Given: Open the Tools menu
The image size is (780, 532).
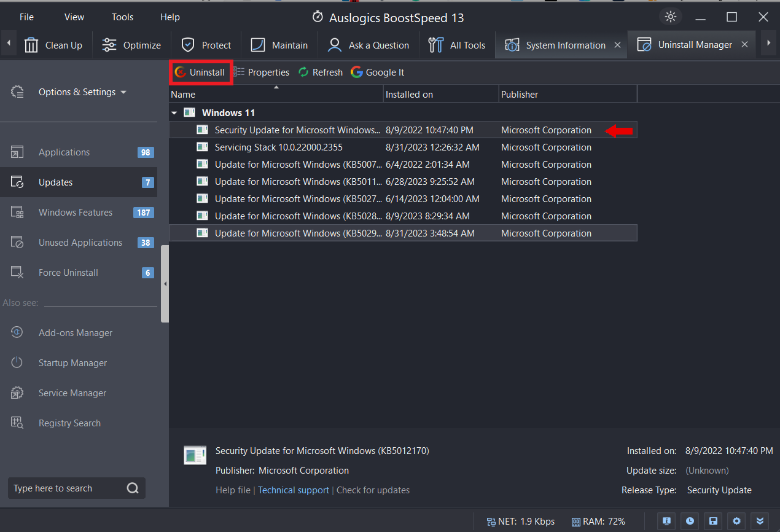Looking at the screenshot, I should coord(122,17).
